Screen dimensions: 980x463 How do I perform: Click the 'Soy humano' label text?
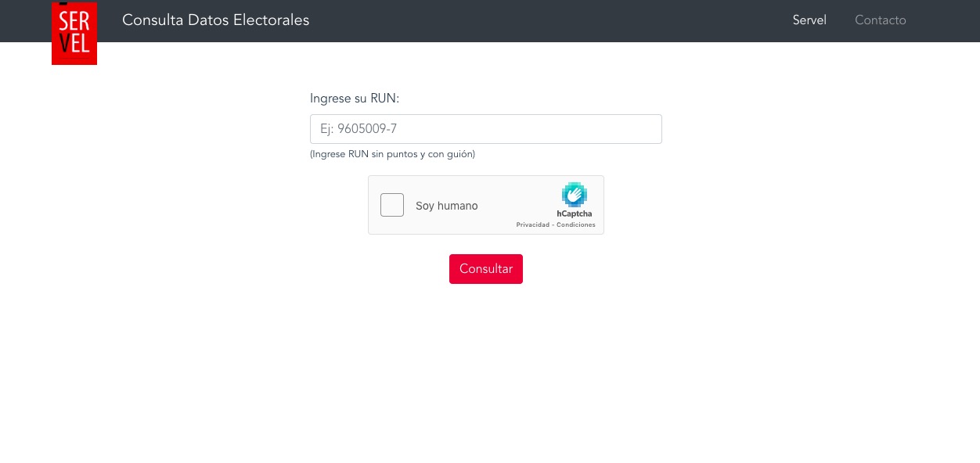(x=446, y=206)
